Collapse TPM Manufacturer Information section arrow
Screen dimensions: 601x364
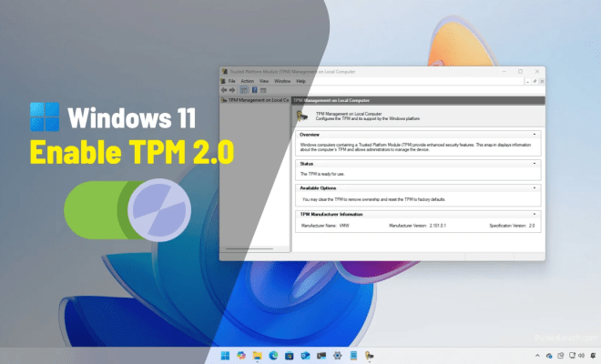pyautogui.click(x=535, y=214)
